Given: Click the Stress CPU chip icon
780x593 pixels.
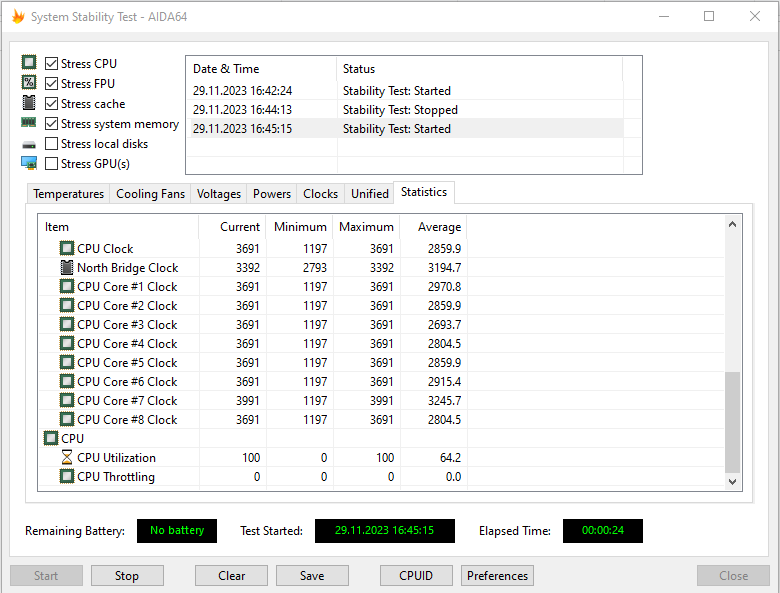Looking at the screenshot, I should [x=29, y=62].
